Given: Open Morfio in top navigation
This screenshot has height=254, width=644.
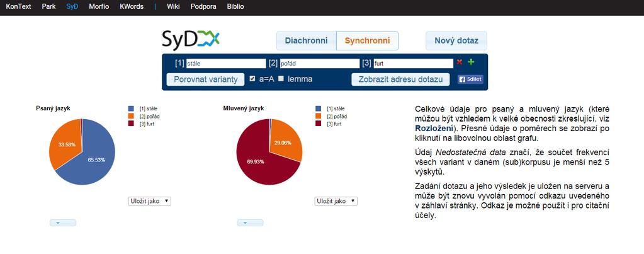Looking at the screenshot, I should click(99, 6).
